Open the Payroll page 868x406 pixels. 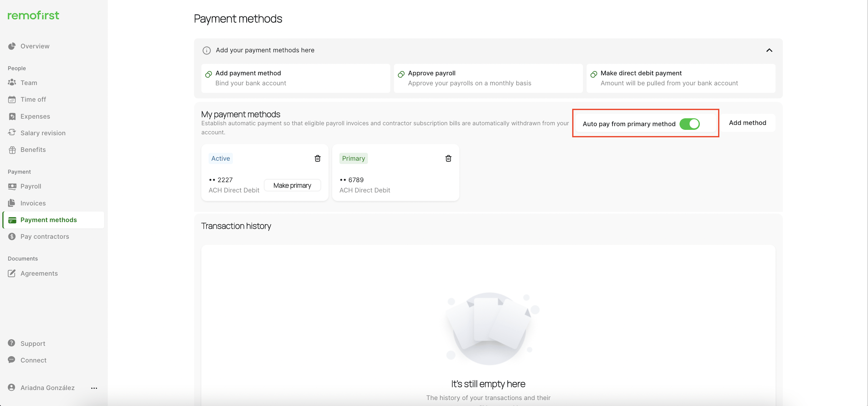point(31,186)
